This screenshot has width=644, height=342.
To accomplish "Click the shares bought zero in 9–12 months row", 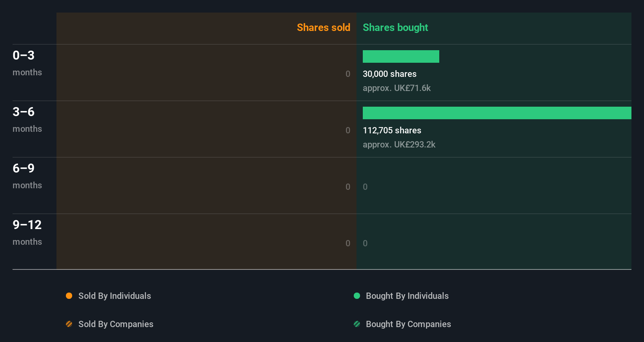I will (x=365, y=243).
